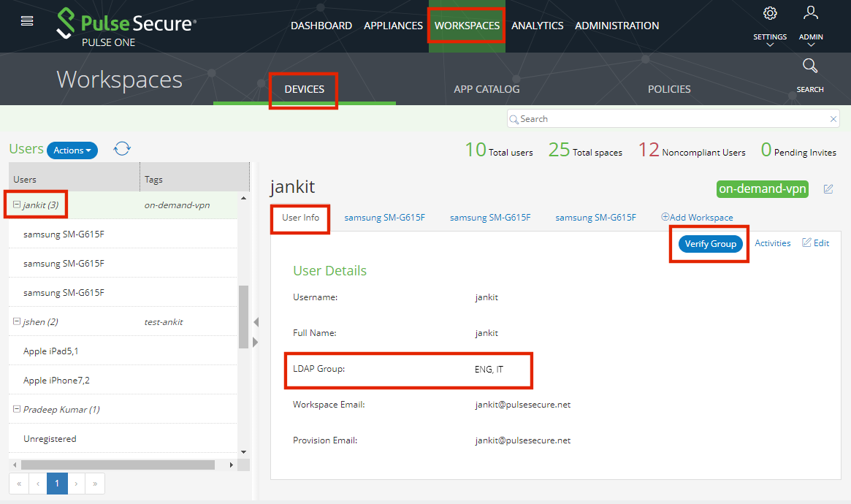Viewport: 851px width, 504px height.
Task: Click the users list scroll-right arrow
Action: pyautogui.click(x=232, y=465)
